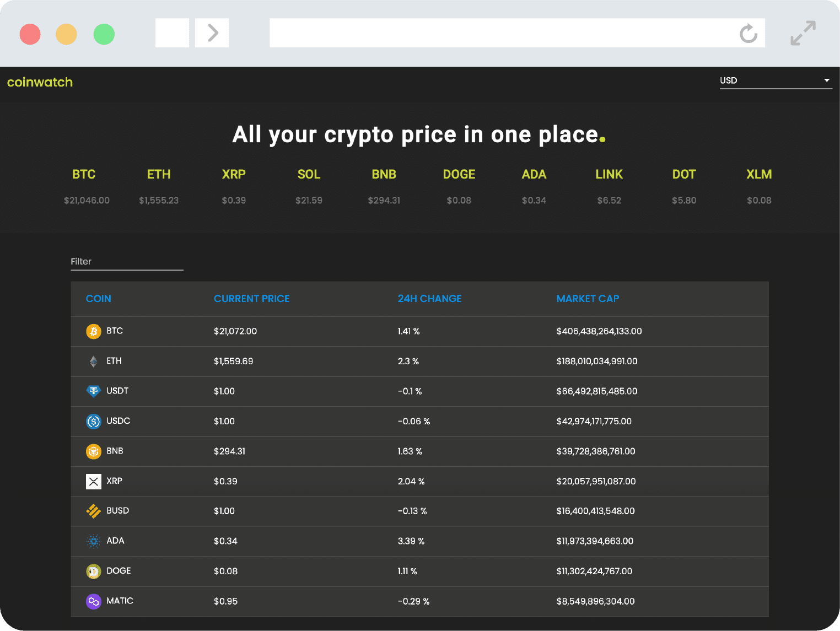Open the USD currency dropdown
The image size is (840, 631).
click(776, 80)
